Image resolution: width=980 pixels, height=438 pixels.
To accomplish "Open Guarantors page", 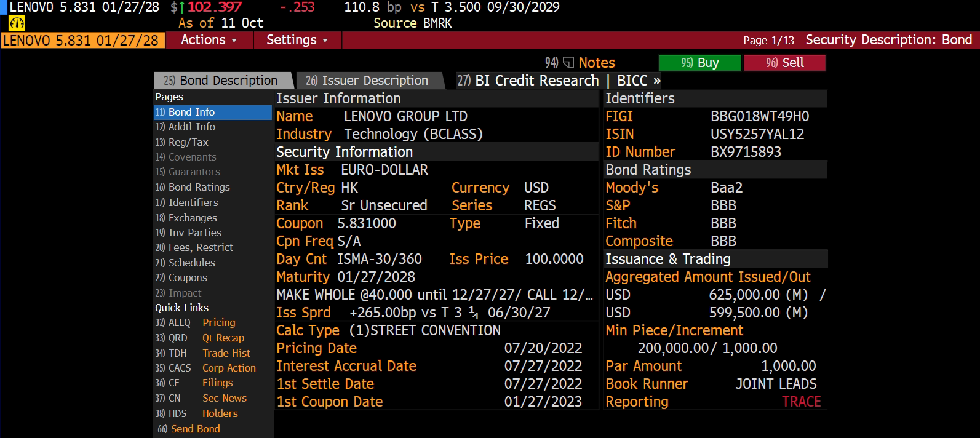I will [212, 172].
